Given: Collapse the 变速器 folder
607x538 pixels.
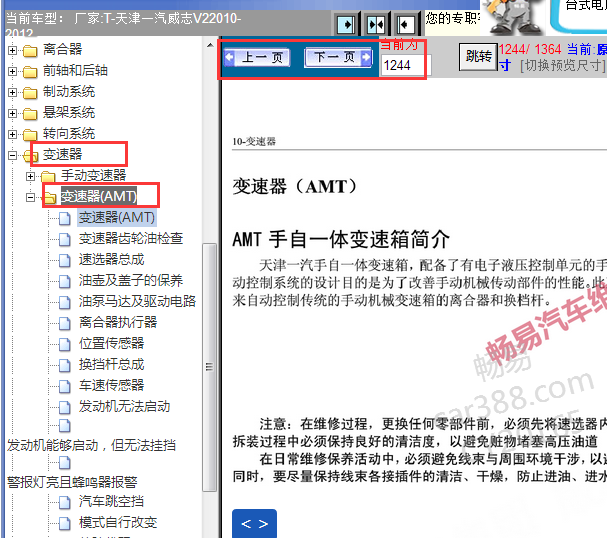Looking at the screenshot, I should point(12,155).
